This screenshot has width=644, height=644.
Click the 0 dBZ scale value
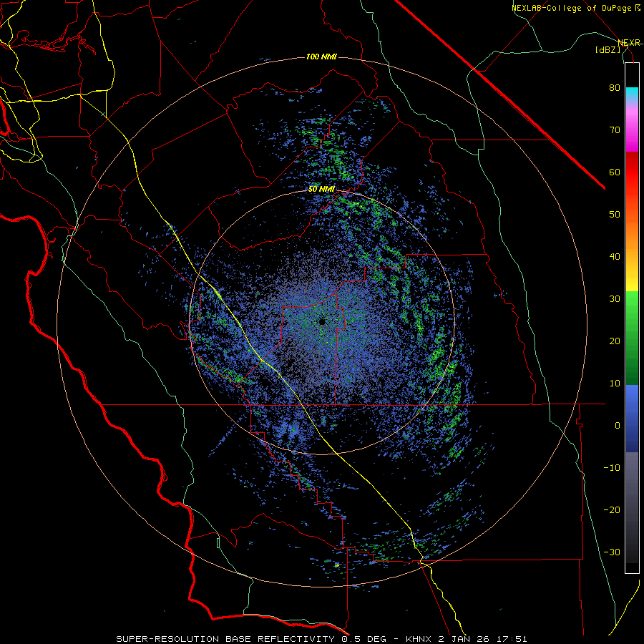coord(618,426)
